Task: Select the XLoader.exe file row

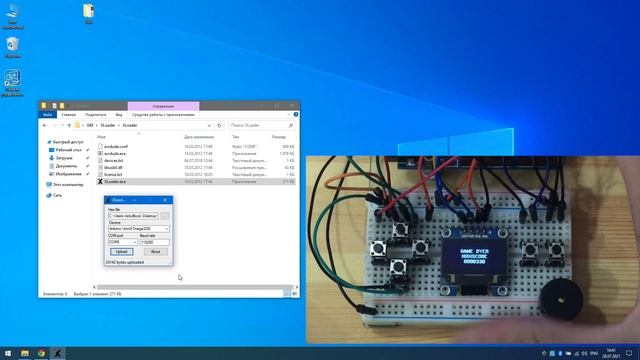Action: [x=196, y=182]
